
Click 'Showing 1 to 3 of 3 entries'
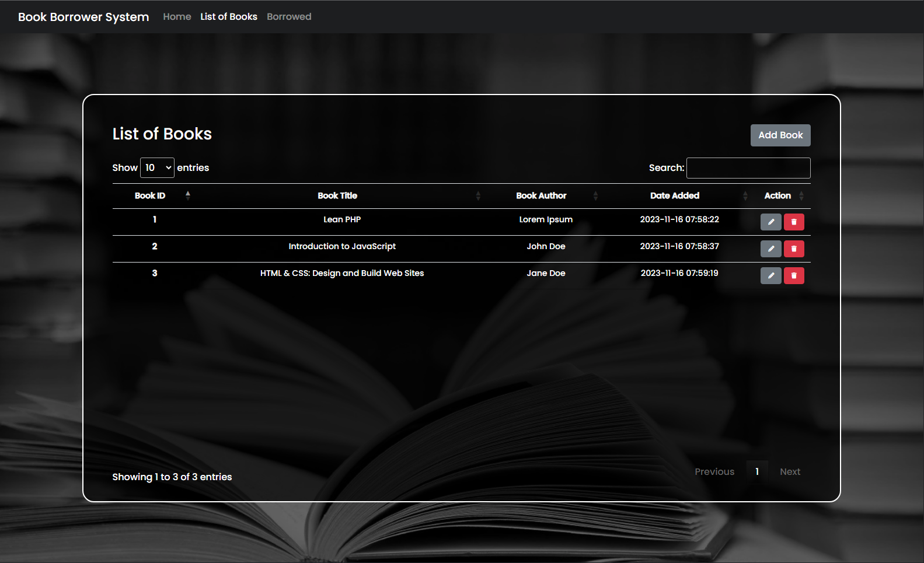tap(172, 477)
